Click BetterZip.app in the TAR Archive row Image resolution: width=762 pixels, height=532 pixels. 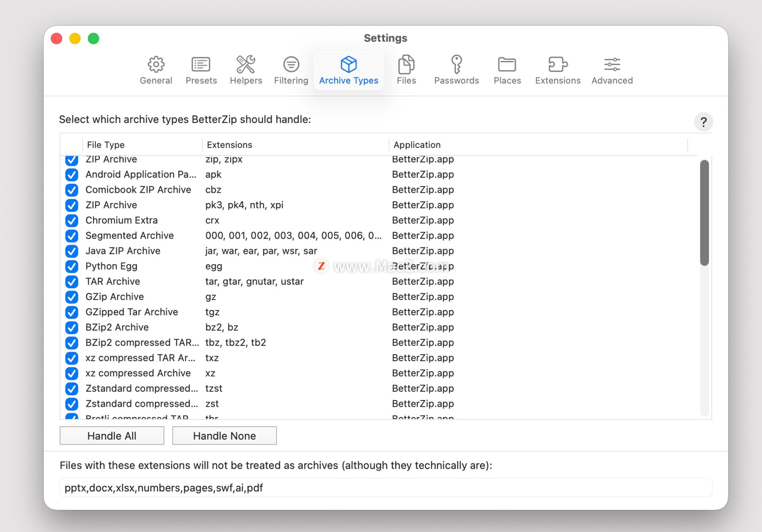[423, 281]
